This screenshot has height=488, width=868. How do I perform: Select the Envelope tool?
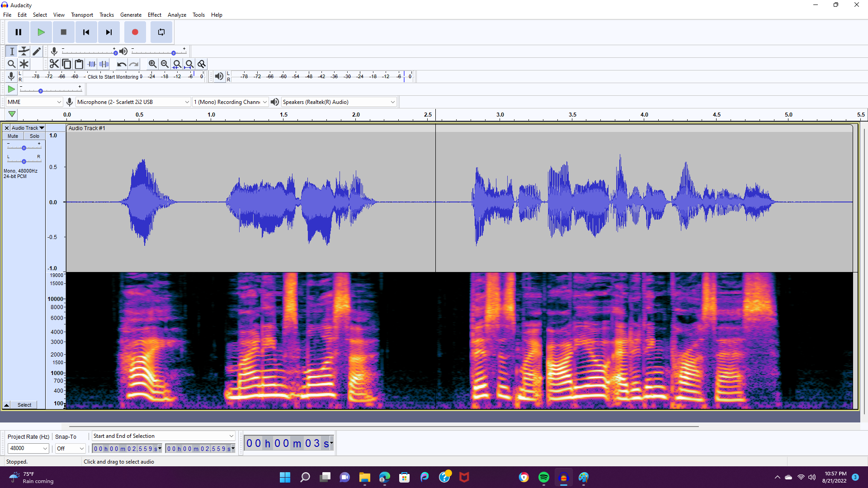24,51
